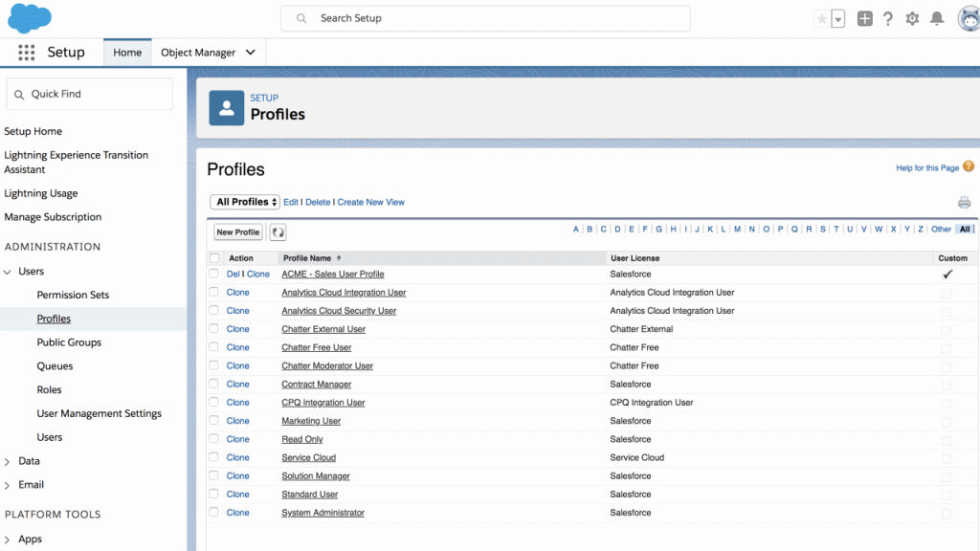Click the Delete view link
The height and width of the screenshot is (551, 980).
click(318, 203)
